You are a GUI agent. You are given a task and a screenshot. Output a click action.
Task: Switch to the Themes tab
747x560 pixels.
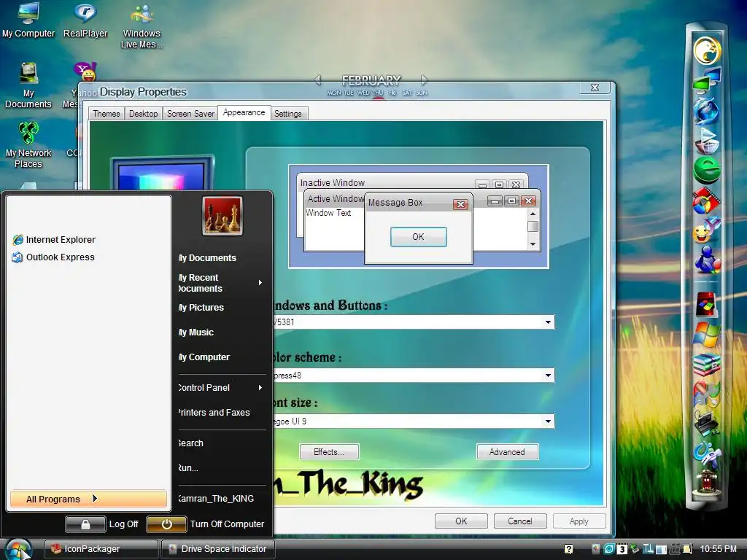pyautogui.click(x=107, y=113)
